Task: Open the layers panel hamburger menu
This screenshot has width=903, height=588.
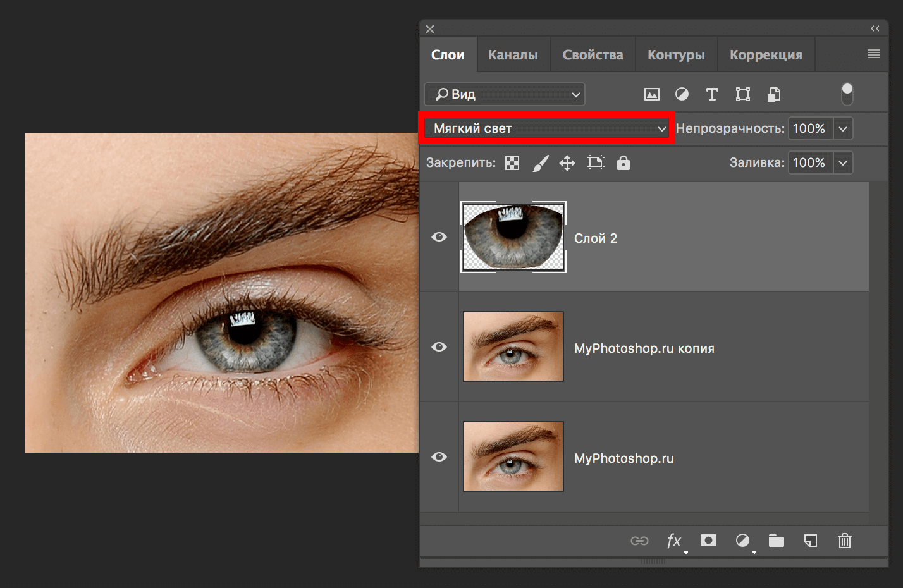Action: (x=874, y=54)
